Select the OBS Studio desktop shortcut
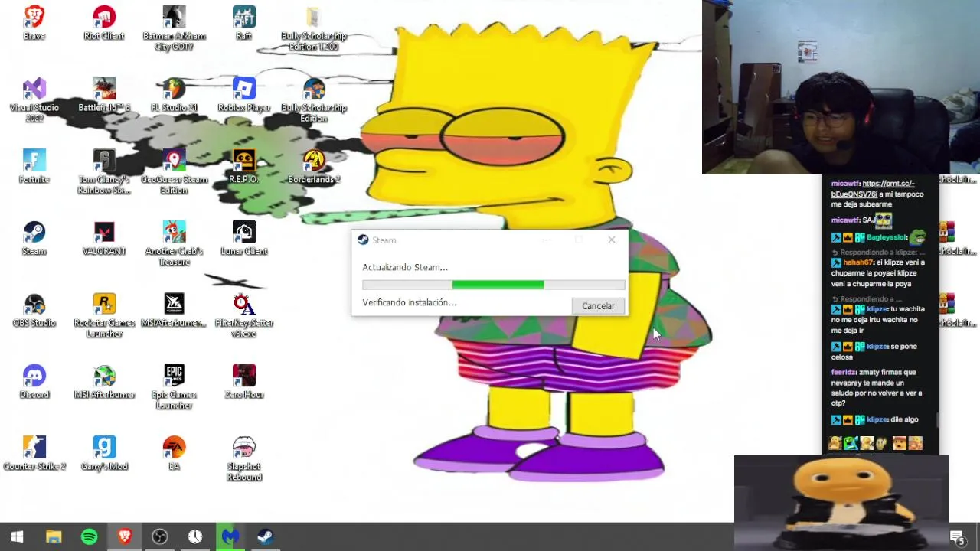 [x=34, y=311]
